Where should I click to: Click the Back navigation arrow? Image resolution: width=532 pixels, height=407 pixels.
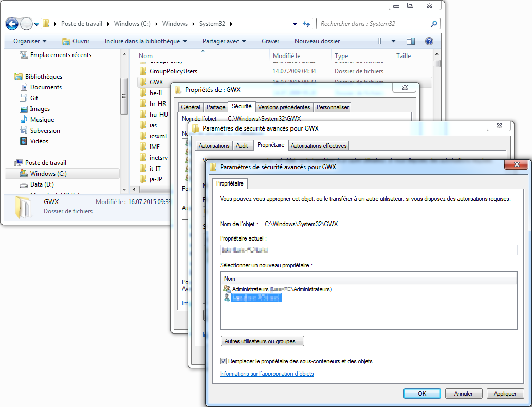coord(12,24)
